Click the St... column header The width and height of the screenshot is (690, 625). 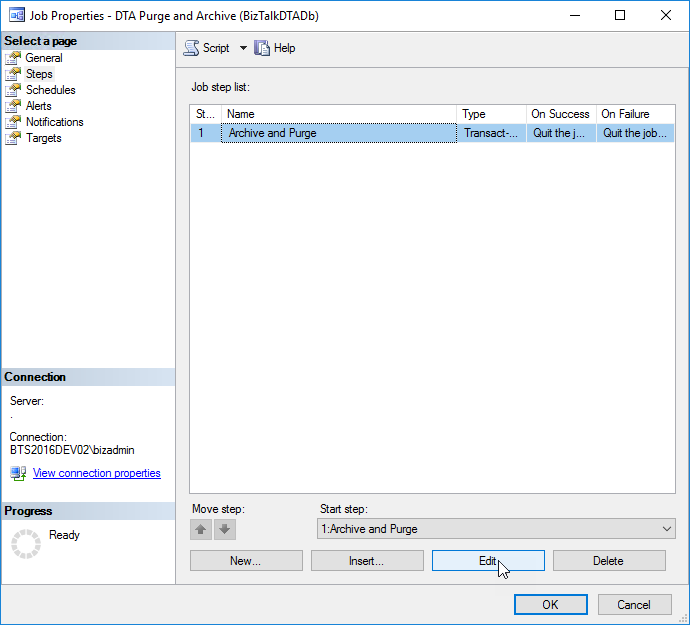206,114
